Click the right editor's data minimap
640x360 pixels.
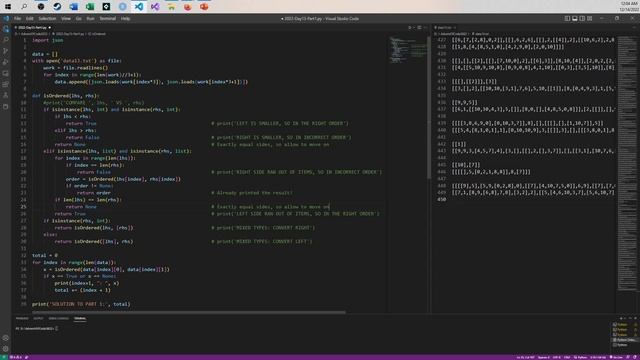(627, 163)
